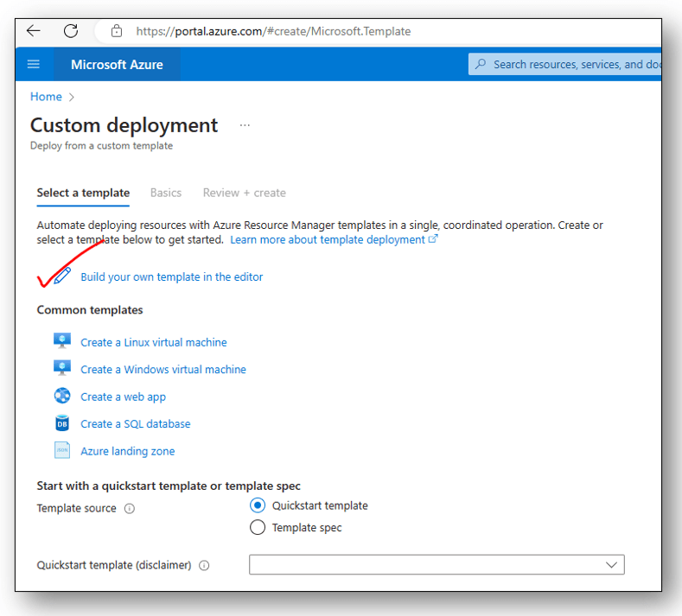Click info icon beside Template source
This screenshot has height=616, width=682.
(x=130, y=509)
